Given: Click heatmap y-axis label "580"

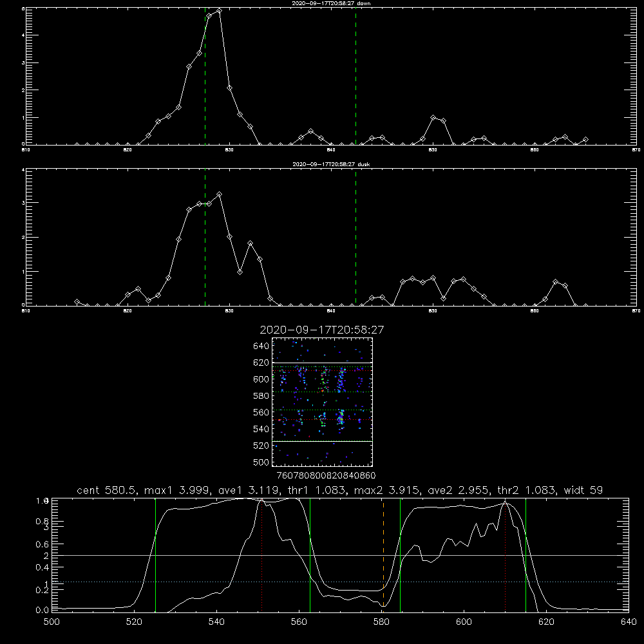Looking at the screenshot, I should tap(261, 396).
